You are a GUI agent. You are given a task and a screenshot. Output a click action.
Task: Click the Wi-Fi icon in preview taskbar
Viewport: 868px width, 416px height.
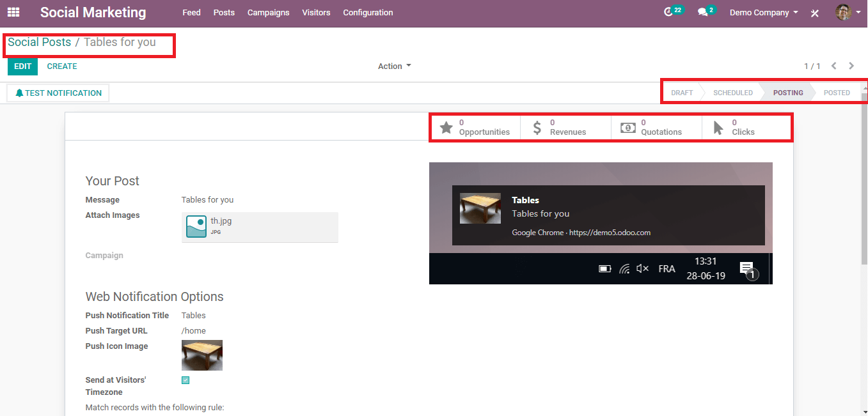624,269
